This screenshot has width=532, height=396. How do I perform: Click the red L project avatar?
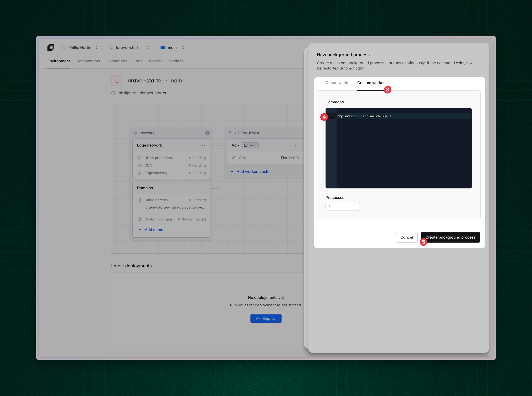coord(117,81)
